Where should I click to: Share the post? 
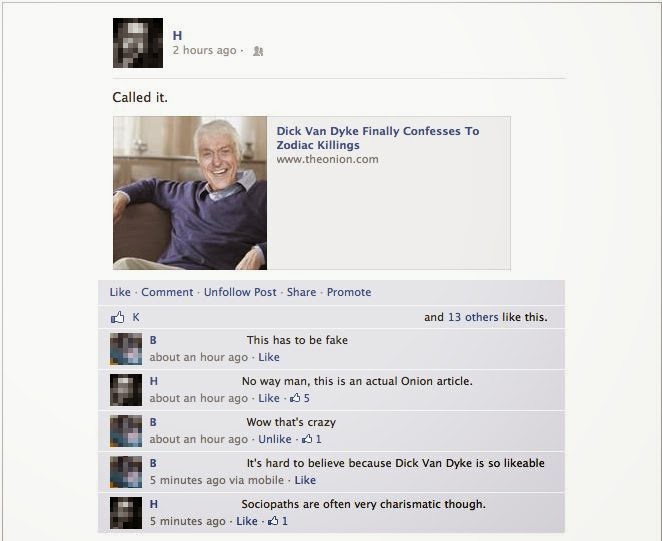[301, 292]
